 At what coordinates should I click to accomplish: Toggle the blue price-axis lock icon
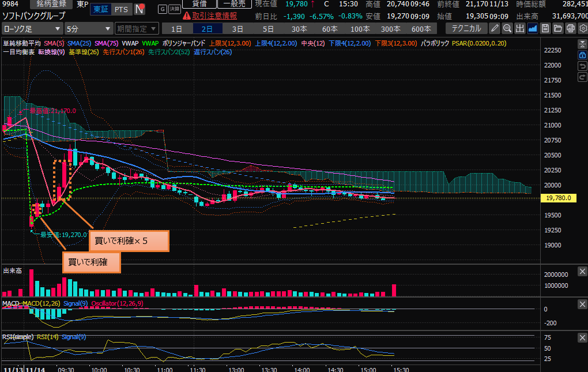[582, 55]
